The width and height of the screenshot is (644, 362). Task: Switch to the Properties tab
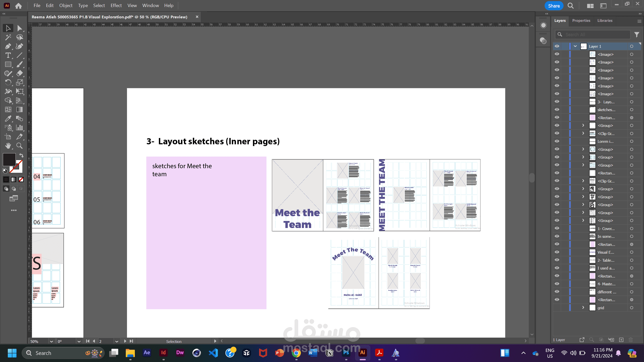coord(581,21)
